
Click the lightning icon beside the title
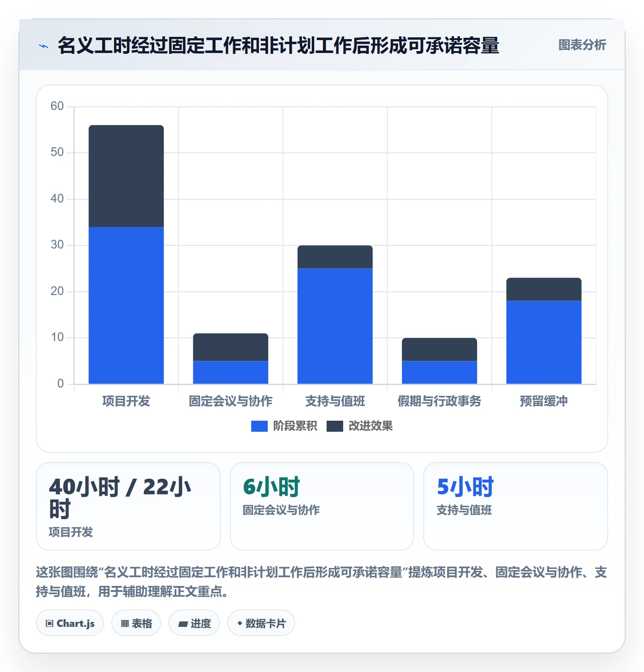pyautogui.click(x=44, y=46)
